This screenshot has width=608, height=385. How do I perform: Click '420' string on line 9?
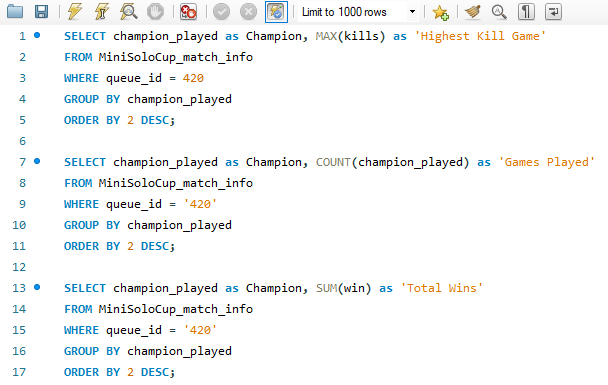pos(200,204)
